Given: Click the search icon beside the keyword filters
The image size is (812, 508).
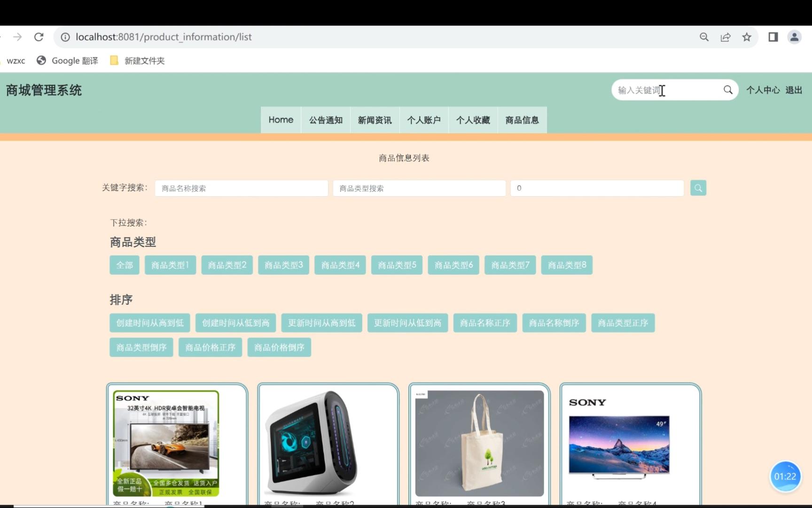Looking at the screenshot, I should tap(698, 188).
